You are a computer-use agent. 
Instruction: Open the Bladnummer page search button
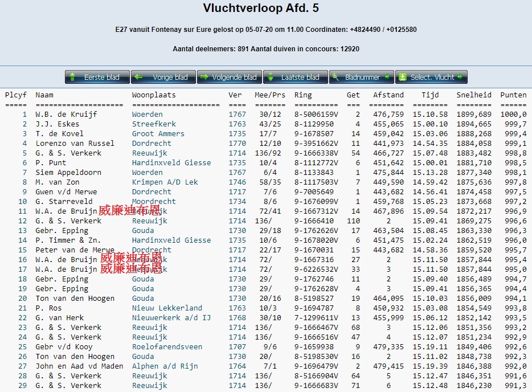click(361, 77)
